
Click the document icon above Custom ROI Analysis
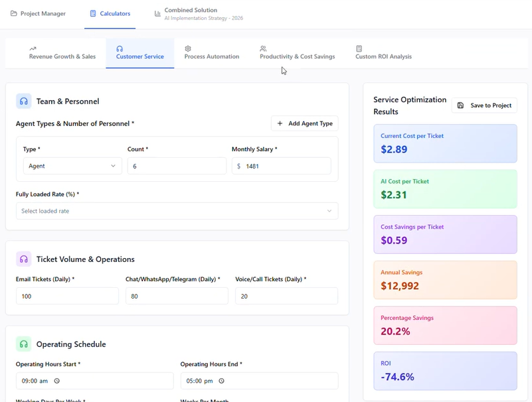click(359, 49)
